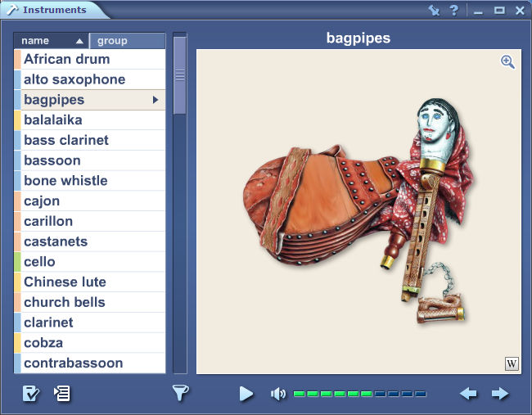Click the help question mark icon
The width and height of the screenshot is (532, 415).
pos(453,11)
